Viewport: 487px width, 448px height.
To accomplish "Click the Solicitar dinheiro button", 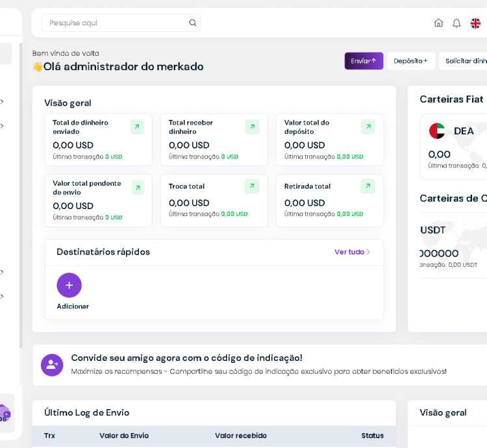I will 466,61.
